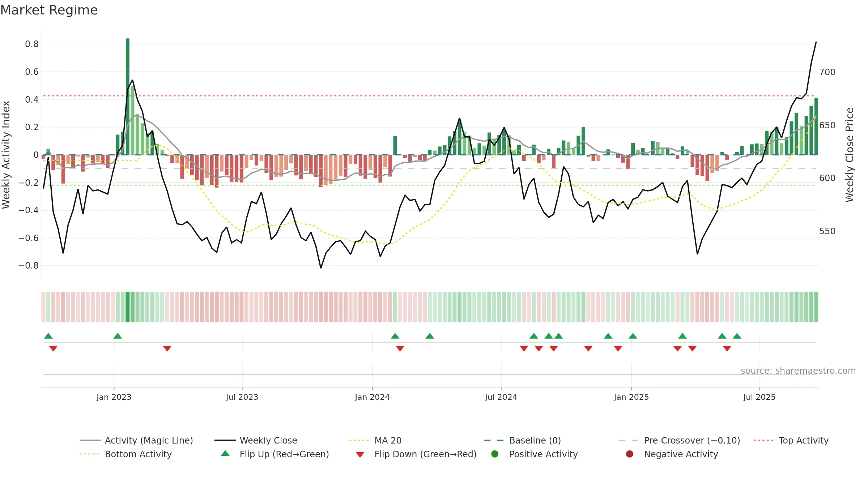Click the Jan 2024 x-axis label

tap(372, 397)
